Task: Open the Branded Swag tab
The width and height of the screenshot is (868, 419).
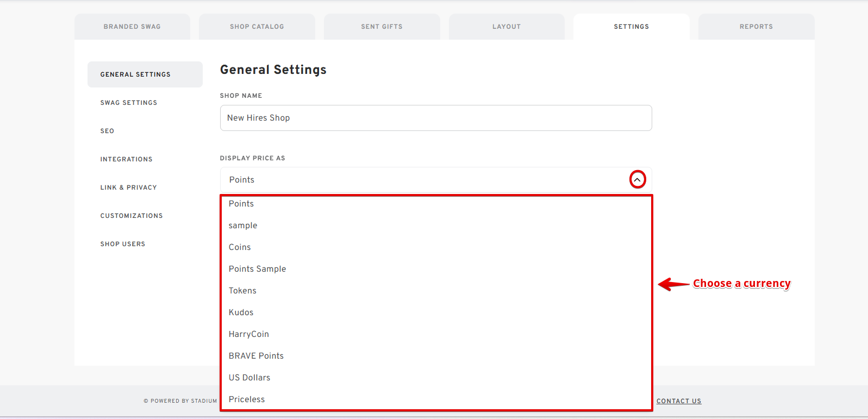Action: coord(132,27)
